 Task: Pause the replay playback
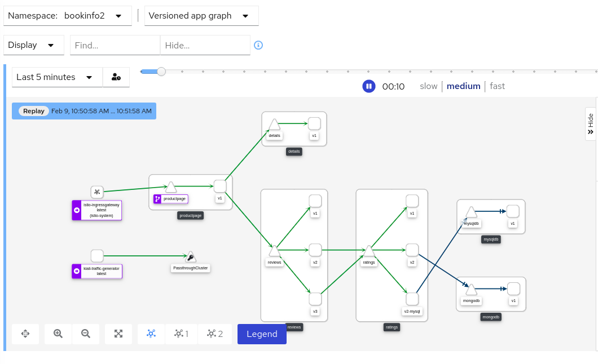(x=368, y=86)
